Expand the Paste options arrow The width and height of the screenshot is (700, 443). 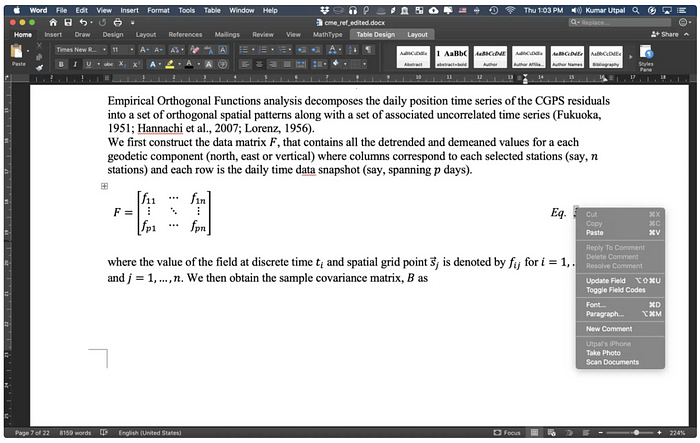(28, 51)
